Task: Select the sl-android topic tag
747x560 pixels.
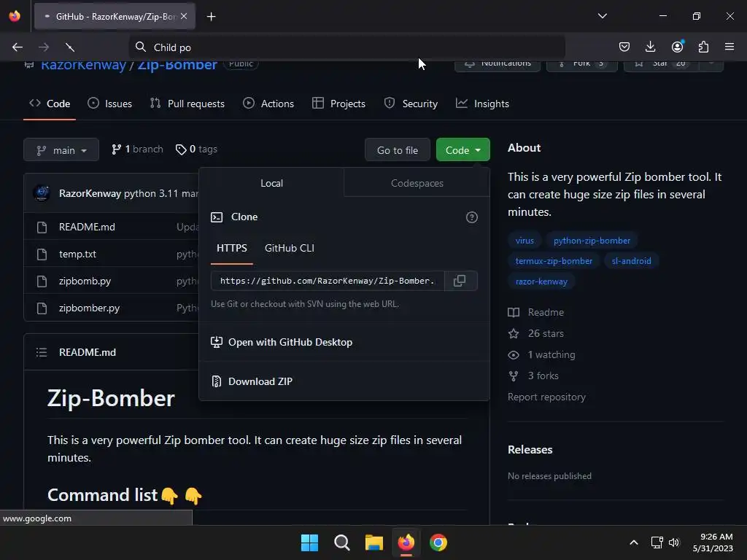Action: pyautogui.click(x=631, y=261)
